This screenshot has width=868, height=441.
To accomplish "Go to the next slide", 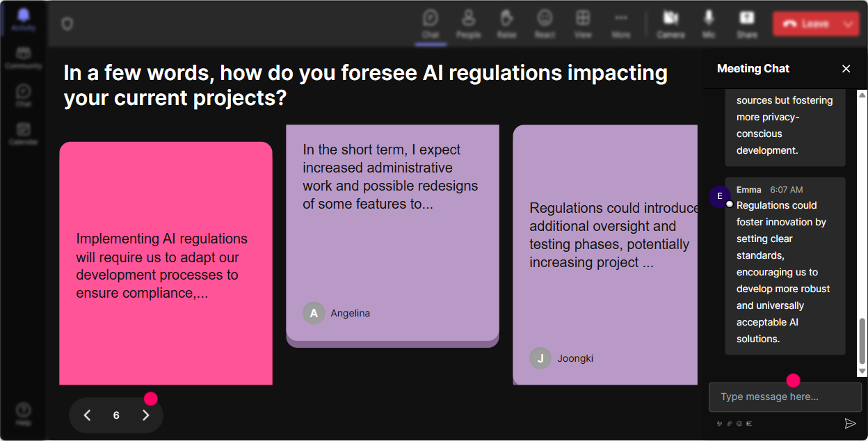I will pyautogui.click(x=145, y=415).
